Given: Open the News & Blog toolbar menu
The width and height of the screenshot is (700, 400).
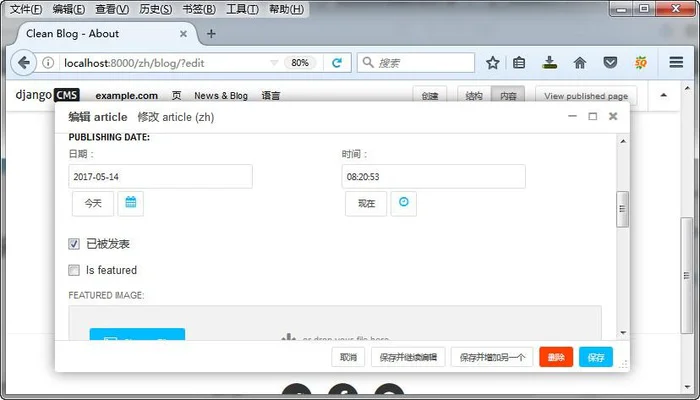Looking at the screenshot, I should point(221,96).
